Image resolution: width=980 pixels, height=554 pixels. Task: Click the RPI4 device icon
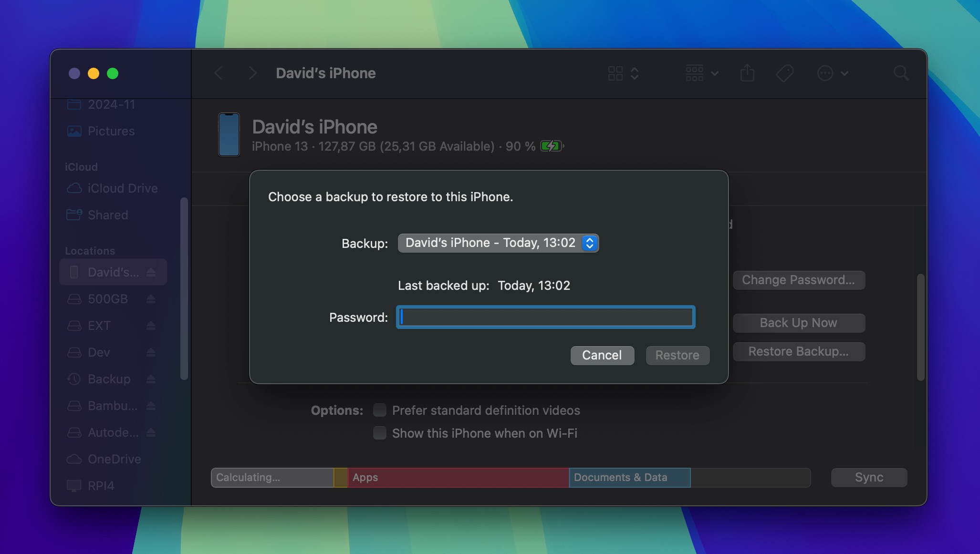click(74, 485)
